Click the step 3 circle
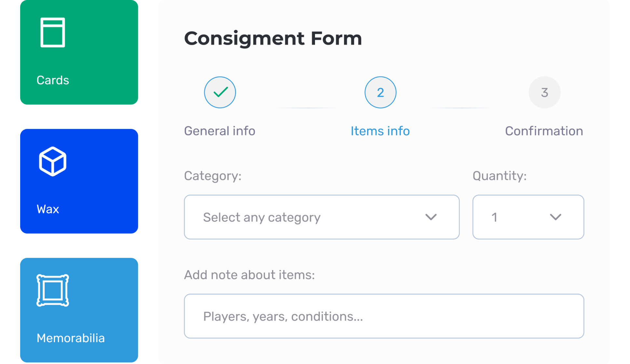Screen dimensions: 630x364 544,92
